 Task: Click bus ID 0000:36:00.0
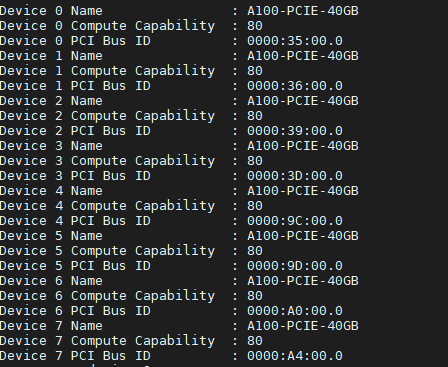point(295,86)
